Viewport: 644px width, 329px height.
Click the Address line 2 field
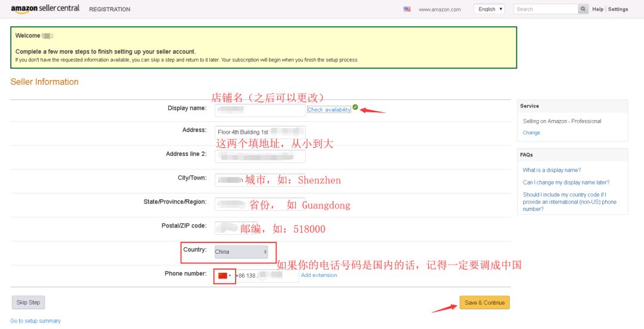click(260, 156)
